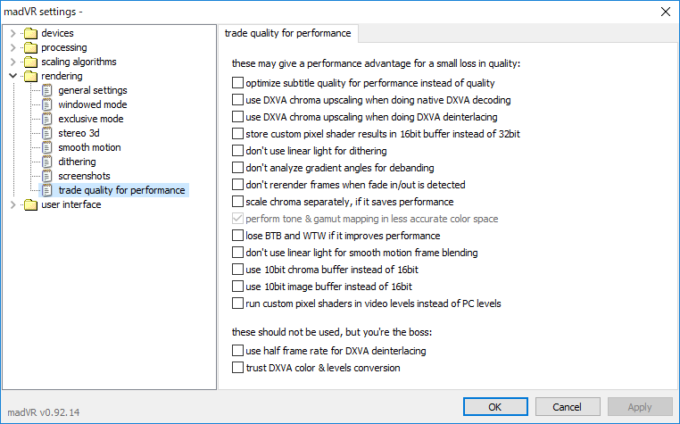Screen dimensions: 680x424
Task: Click the devices folder icon
Action: (x=31, y=33)
